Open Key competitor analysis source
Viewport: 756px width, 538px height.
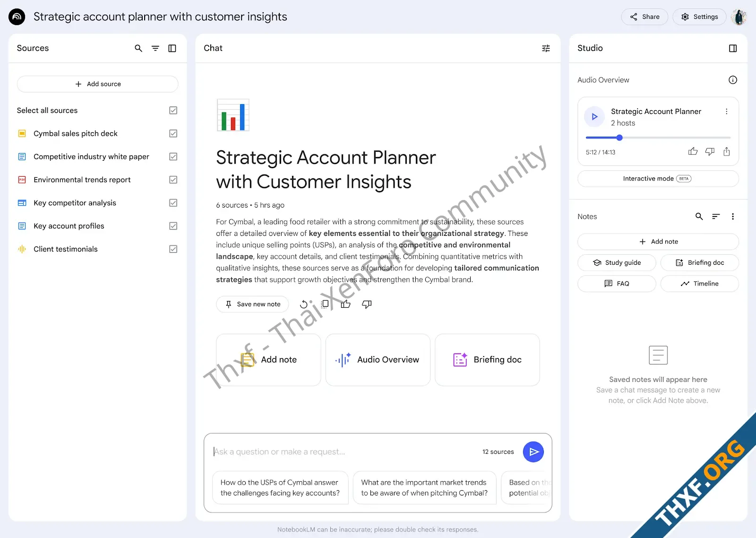75,203
